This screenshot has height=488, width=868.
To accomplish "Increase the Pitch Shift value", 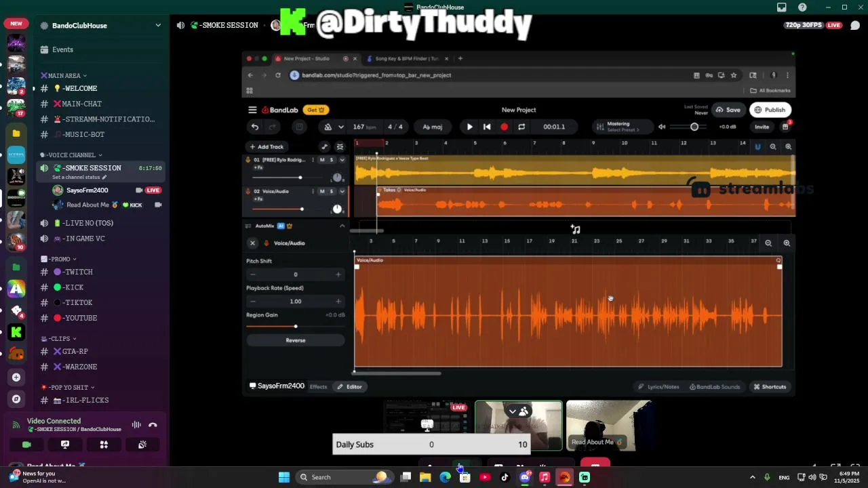I will click(x=338, y=274).
